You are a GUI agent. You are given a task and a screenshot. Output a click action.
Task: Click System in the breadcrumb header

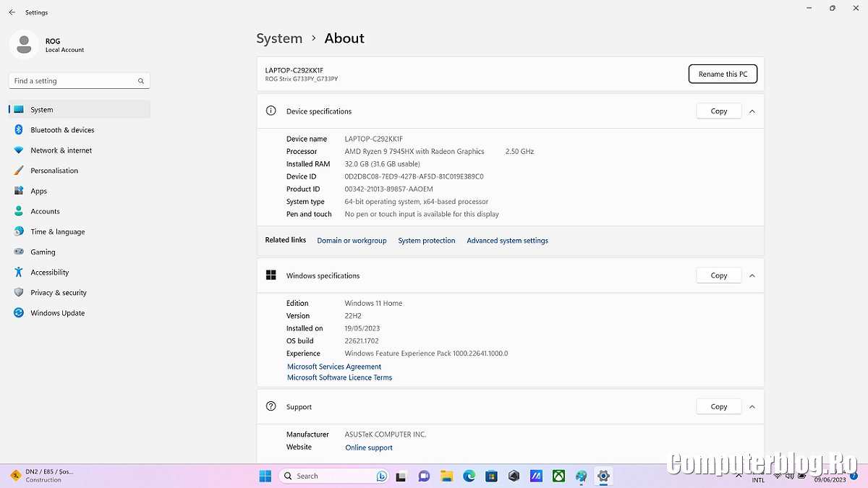[279, 38]
